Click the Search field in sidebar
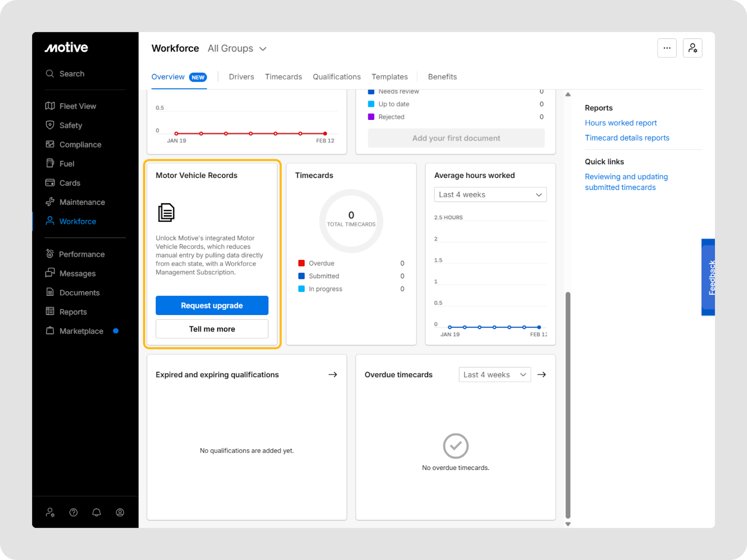This screenshot has height=560, width=747. point(72,74)
